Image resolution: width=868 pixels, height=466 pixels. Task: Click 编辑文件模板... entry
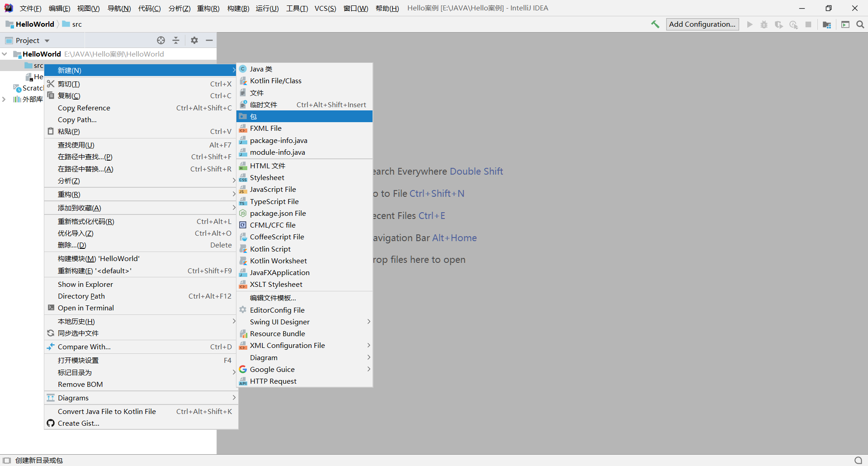tap(305, 298)
